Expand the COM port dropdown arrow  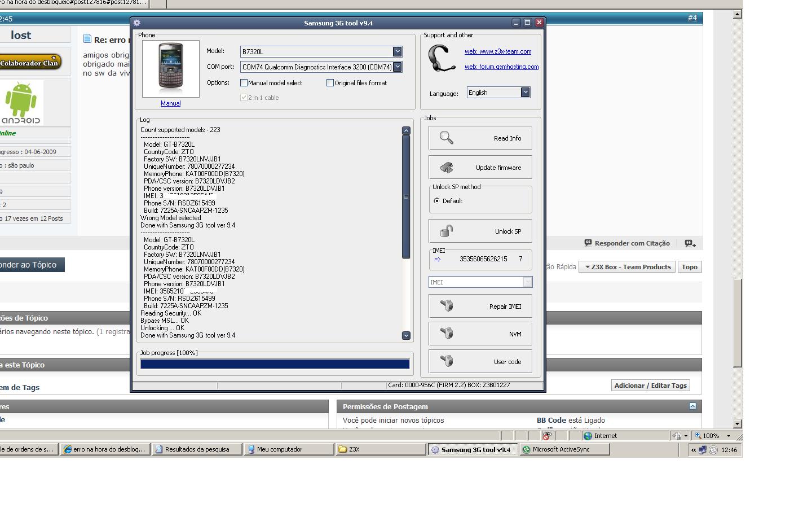pos(398,67)
